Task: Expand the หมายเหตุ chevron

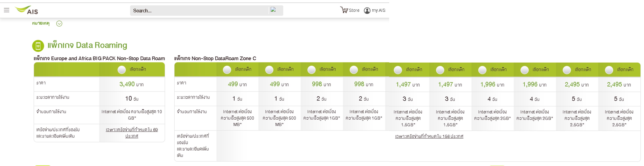Action: tap(59, 23)
